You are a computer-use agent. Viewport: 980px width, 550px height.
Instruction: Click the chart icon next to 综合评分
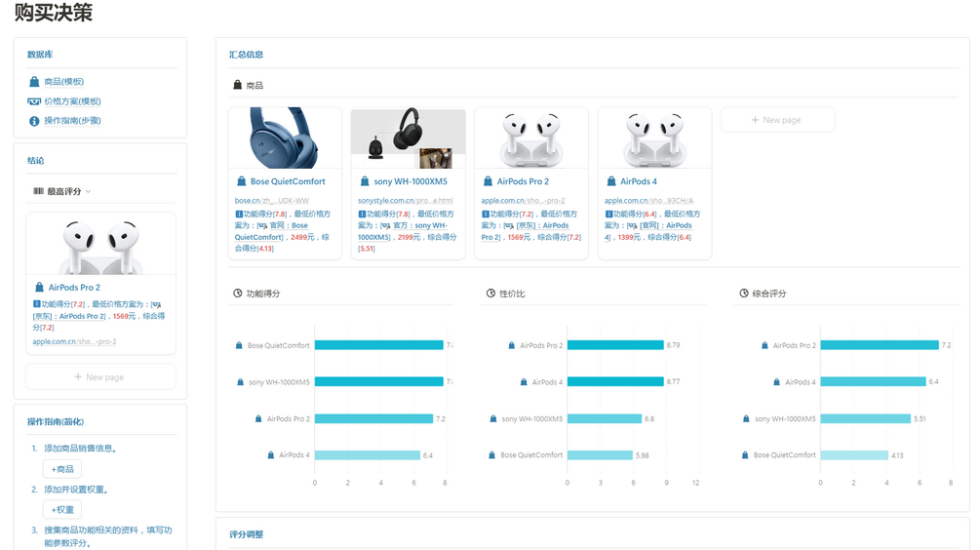744,294
